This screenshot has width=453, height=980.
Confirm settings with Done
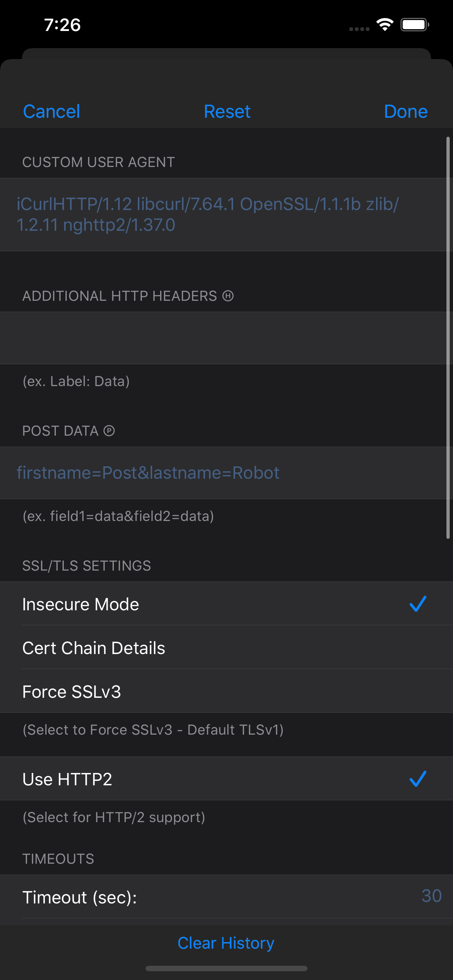(x=406, y=112)
